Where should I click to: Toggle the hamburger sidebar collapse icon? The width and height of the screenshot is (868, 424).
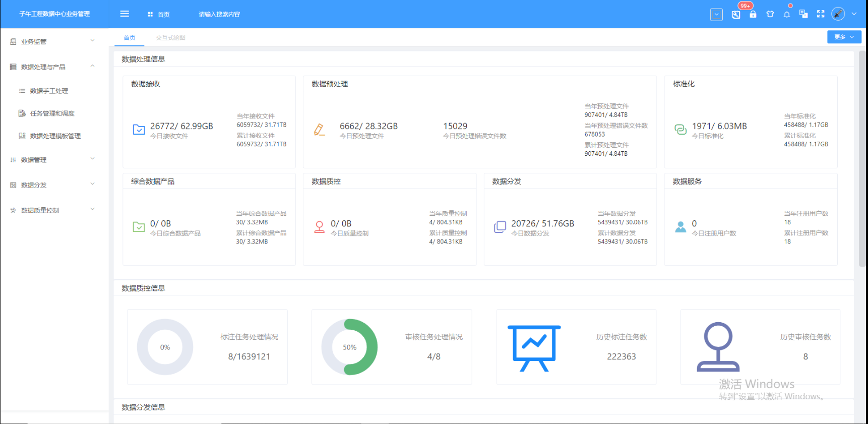125,14
